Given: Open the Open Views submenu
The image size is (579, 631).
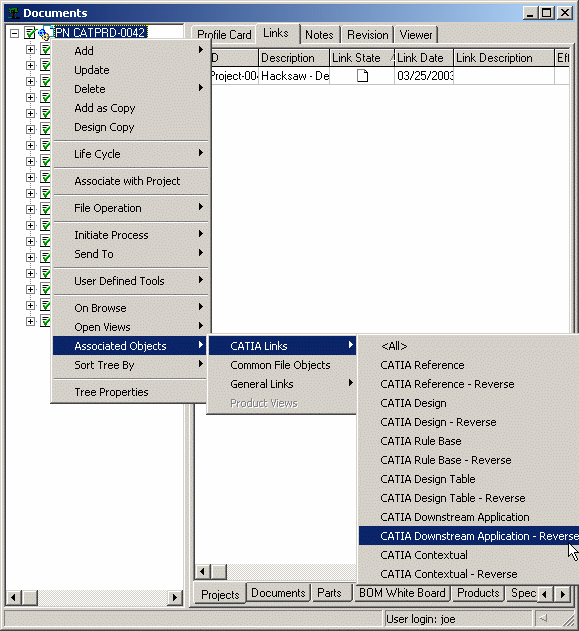Looking at the screenshot, I should click(130, 327).
